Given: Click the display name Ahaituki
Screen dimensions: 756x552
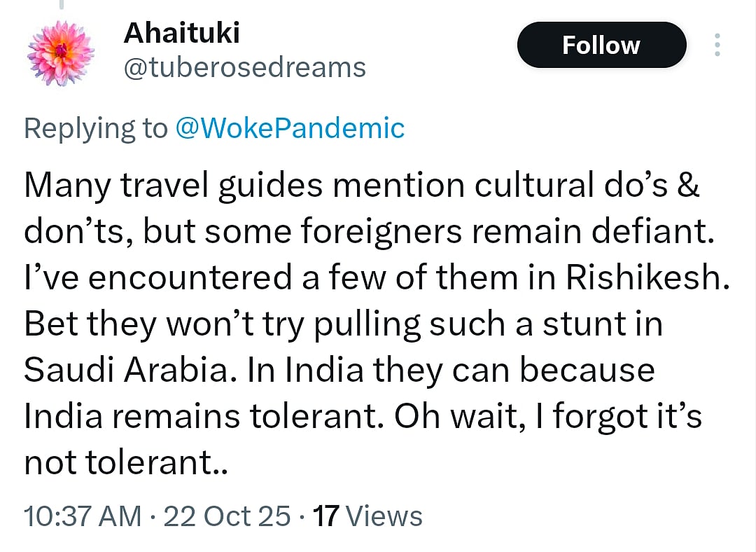Looking at the screenshot, I should coord(181,32).
